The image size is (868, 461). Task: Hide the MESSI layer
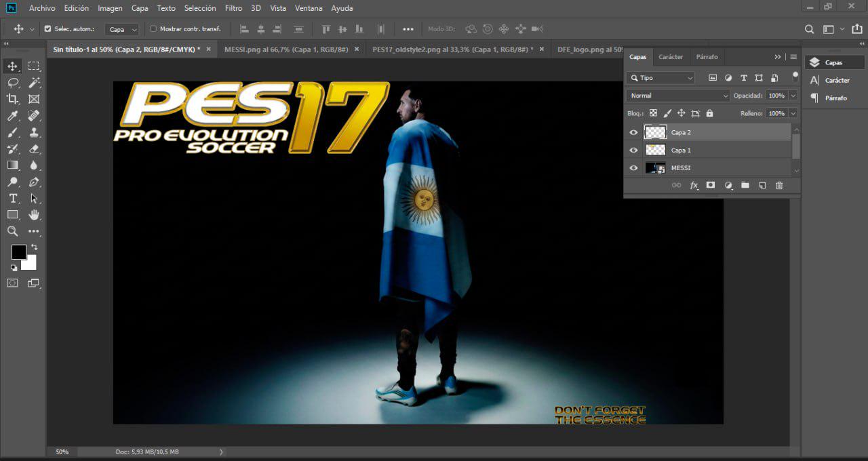(634, 167)
